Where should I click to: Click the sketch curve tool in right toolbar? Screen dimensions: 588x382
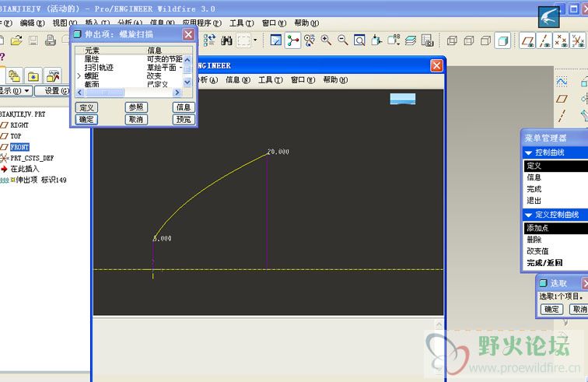[562, 82]
